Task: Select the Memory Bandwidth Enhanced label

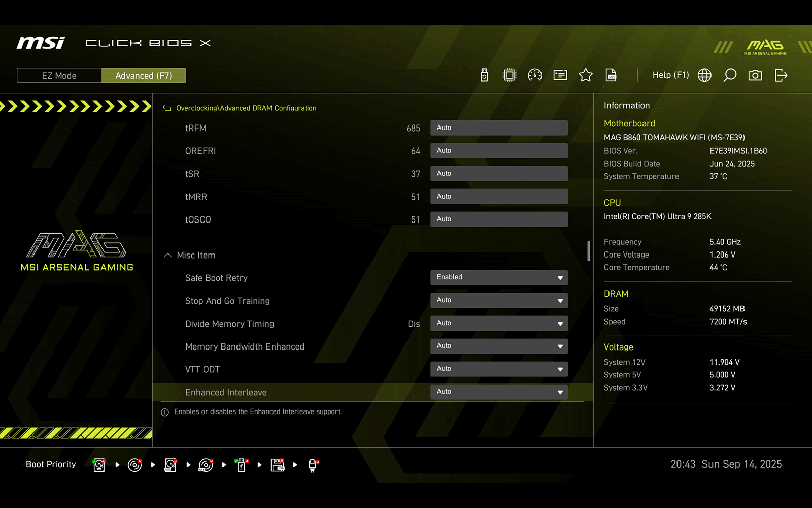Action: click(x=245, y=346)
